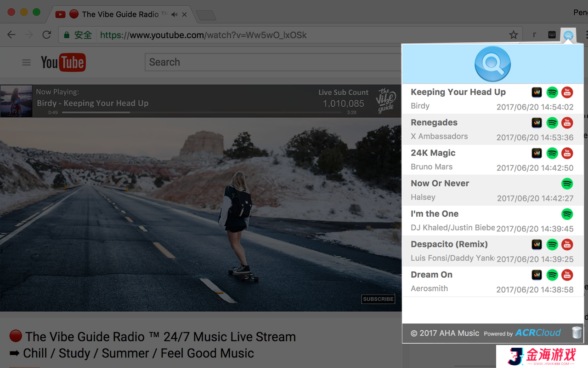The width and height of the screenshot is (588, 368).
Task: Click the AHA Music extension toolbar icon
Action: (569, 35)
